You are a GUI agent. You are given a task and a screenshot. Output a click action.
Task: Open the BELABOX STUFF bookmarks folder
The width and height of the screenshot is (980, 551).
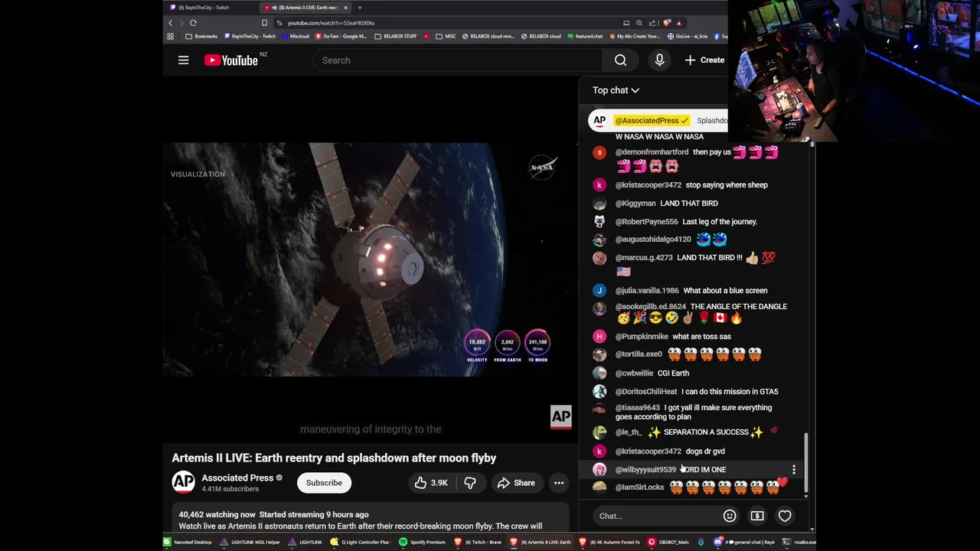pyautogui.click(x=395, y=36)
